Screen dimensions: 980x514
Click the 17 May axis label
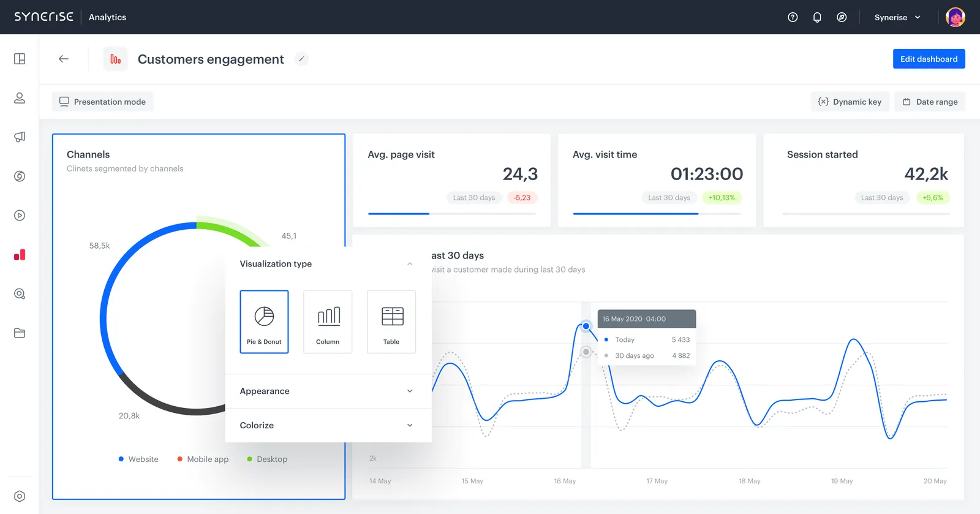point(657,481)
